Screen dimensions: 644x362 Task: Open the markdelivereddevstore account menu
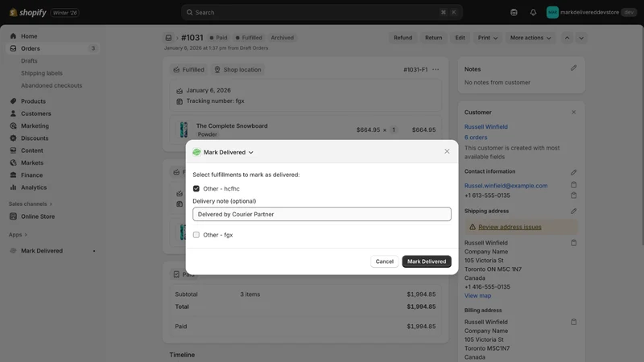pos(591,12)
